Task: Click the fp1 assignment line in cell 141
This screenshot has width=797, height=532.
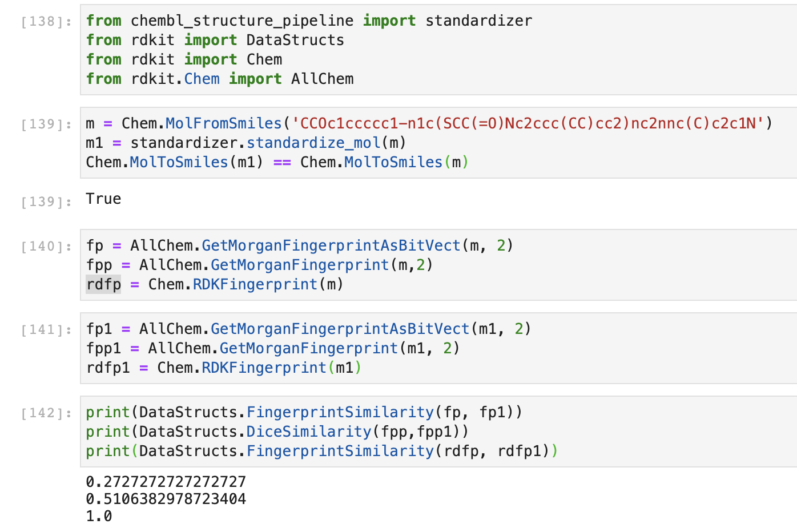Action: point(308,329)
